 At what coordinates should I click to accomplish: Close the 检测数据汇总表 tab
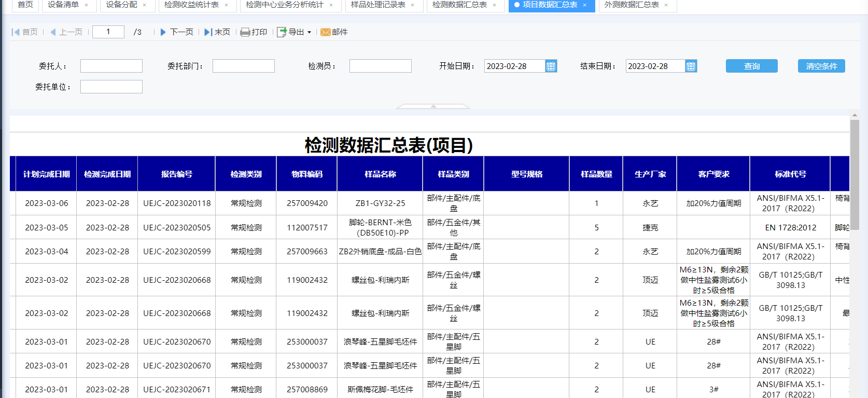coord(494,5)
